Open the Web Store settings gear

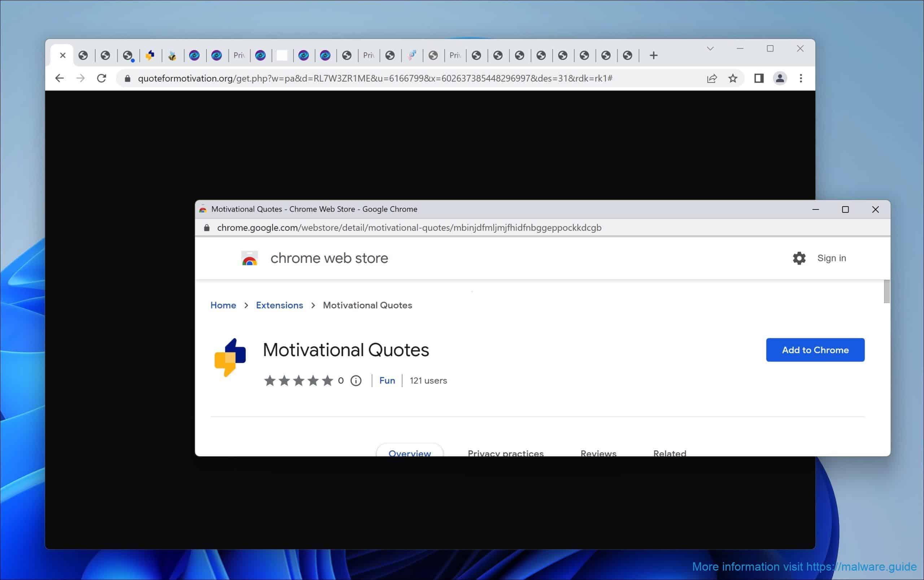point(799,258)
